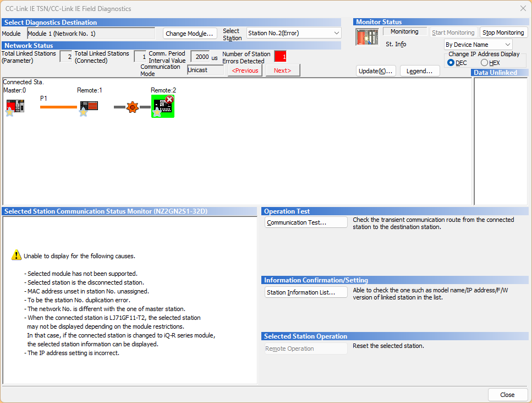The height and width of the screenshot is (403, 532).
Task: Select the Remote:2 error station icon
Action: pos(163,106)
